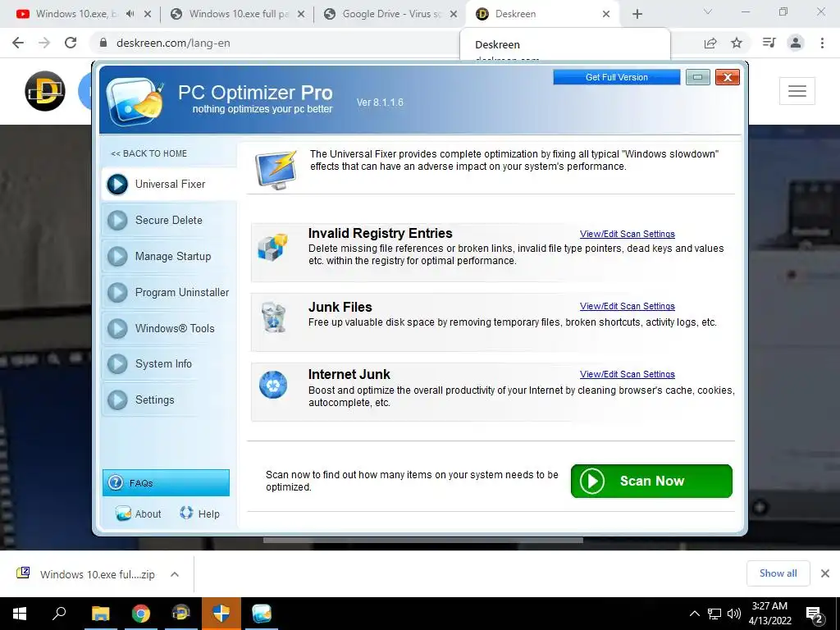Click the Windows Tools play icon
The image size is (840, 630).
point(117,328)
